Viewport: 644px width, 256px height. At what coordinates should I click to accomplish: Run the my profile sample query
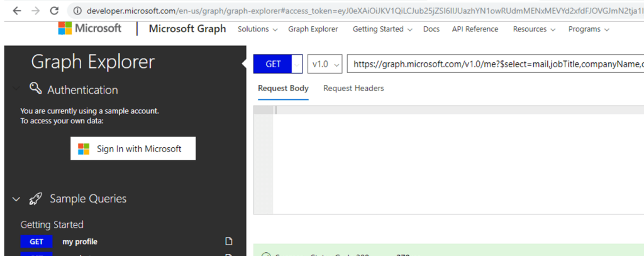[80, 242]
